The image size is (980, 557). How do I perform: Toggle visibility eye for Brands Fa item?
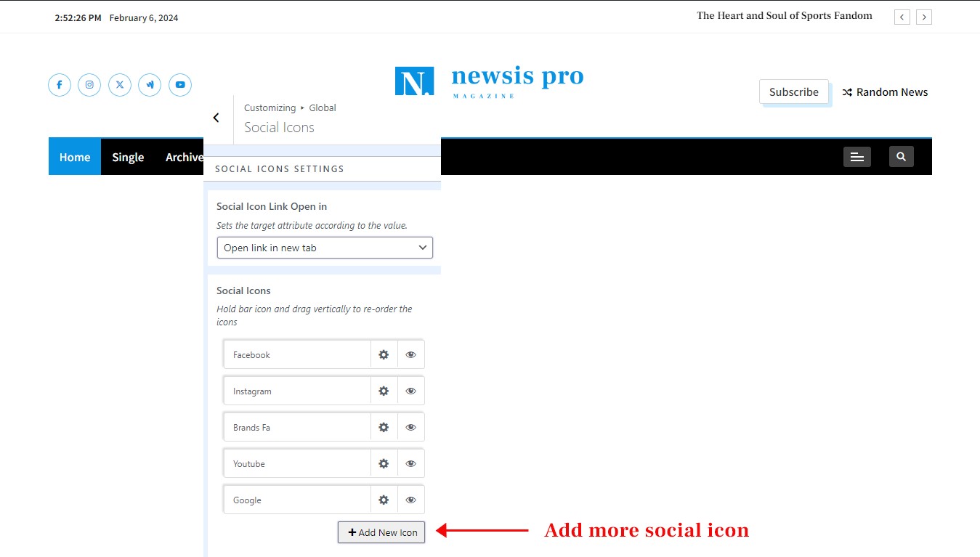(x=410, y=428)
